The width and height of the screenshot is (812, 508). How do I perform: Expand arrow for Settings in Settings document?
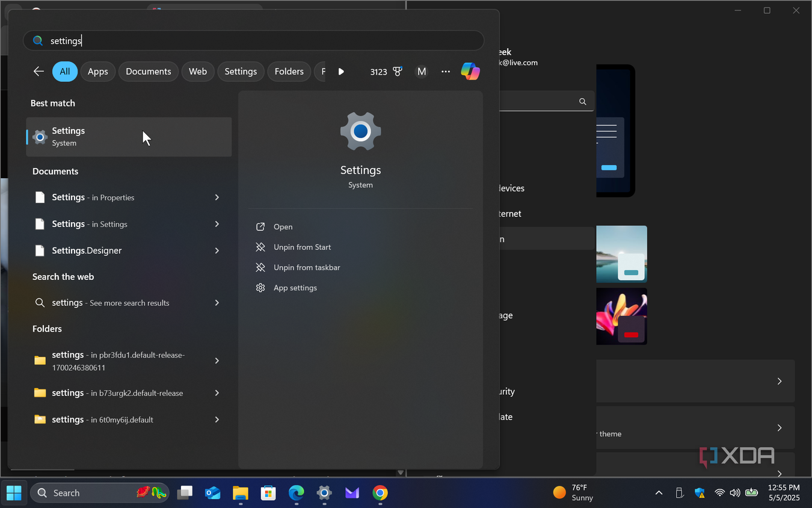217,224
